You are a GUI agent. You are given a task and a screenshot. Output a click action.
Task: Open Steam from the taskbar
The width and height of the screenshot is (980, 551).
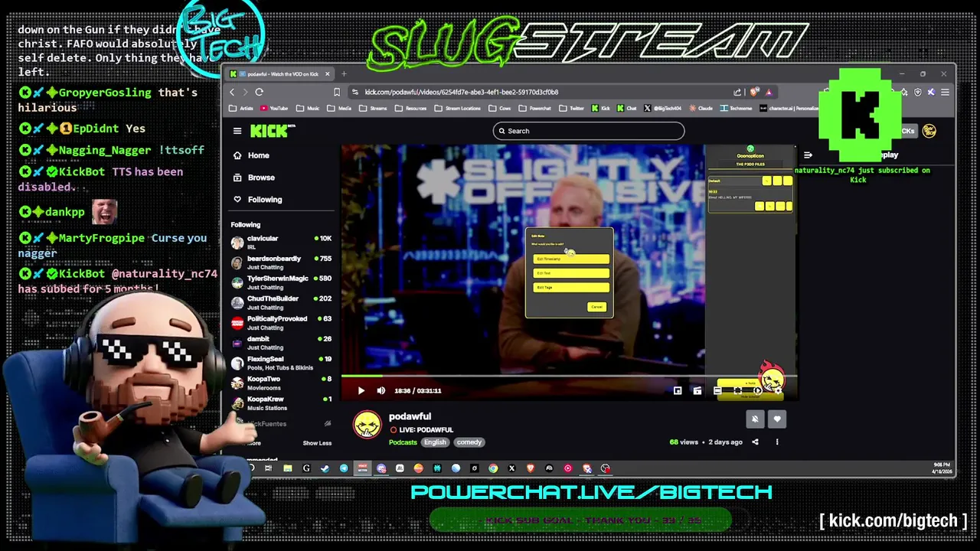325,468
